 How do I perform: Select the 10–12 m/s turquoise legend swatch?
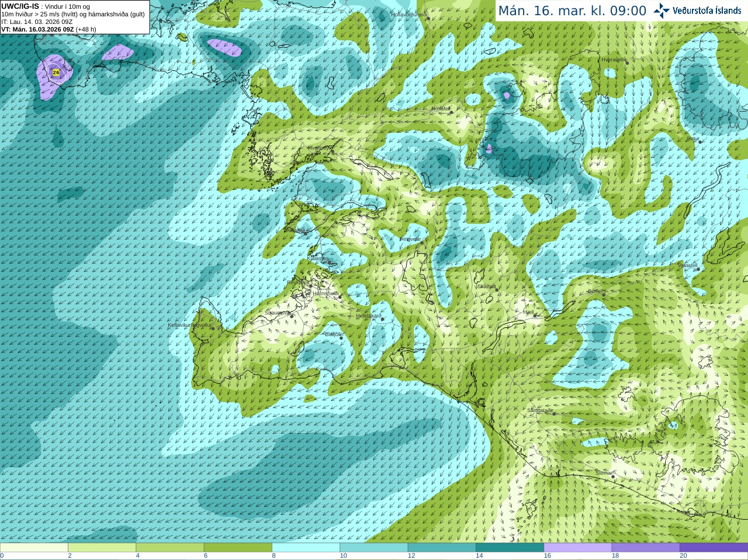pyautogui.click(x=374, y=548)
